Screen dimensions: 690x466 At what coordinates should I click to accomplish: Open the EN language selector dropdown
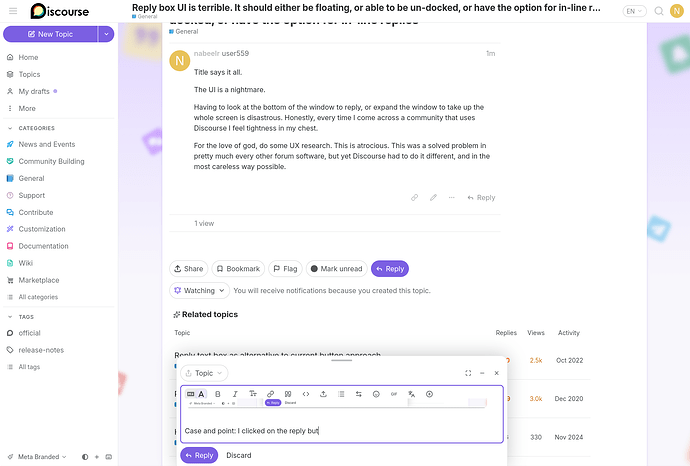click(635, 11)
